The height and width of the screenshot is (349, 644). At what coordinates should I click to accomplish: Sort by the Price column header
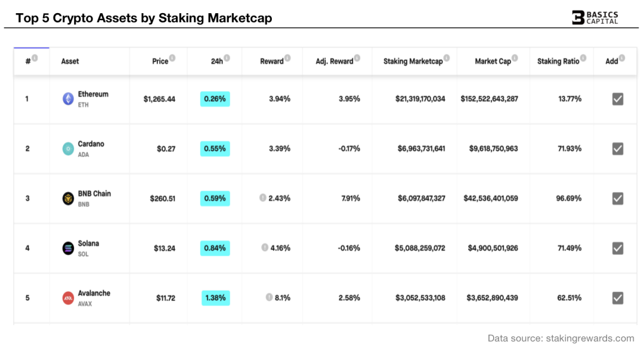point(160,61)
